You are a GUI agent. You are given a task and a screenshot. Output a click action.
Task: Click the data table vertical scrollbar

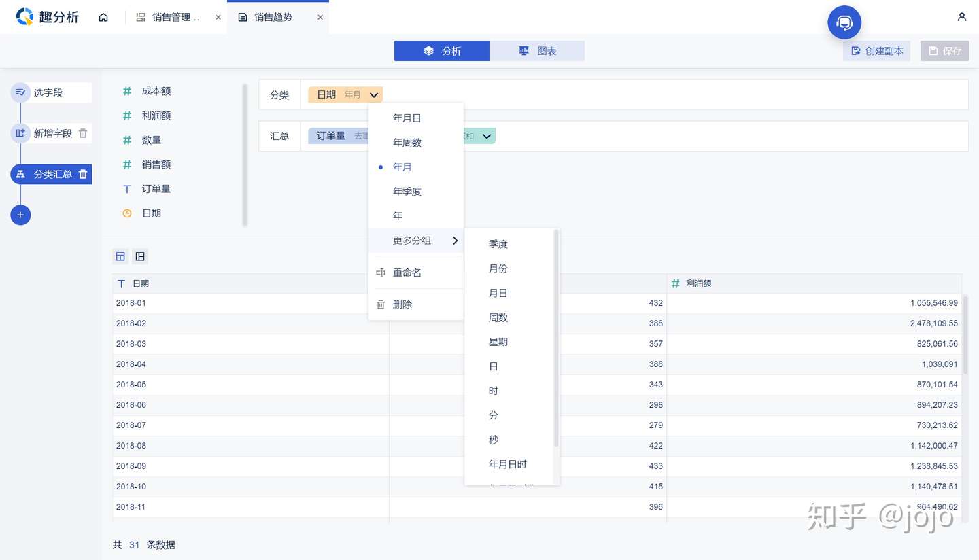coord(965,334)
